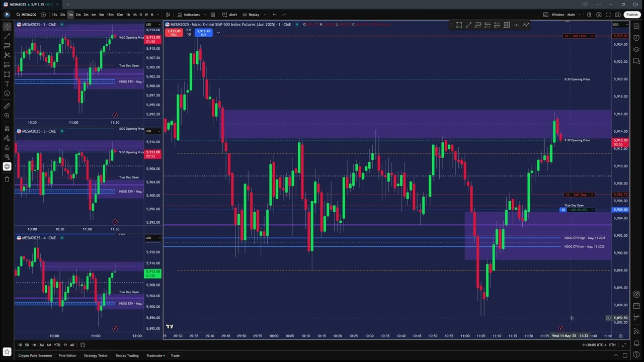Cancel the Sell Stop order with X

pos(592,195)
